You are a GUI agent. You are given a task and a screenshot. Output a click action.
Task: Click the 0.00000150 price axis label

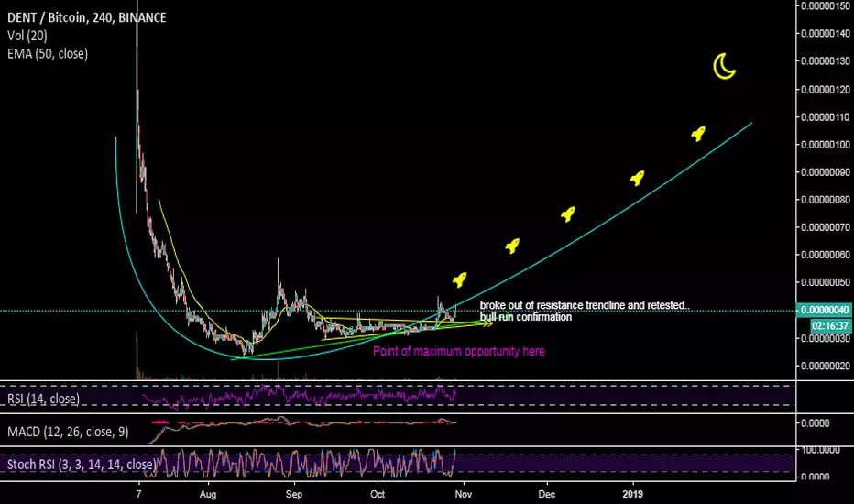click(826, 6)
